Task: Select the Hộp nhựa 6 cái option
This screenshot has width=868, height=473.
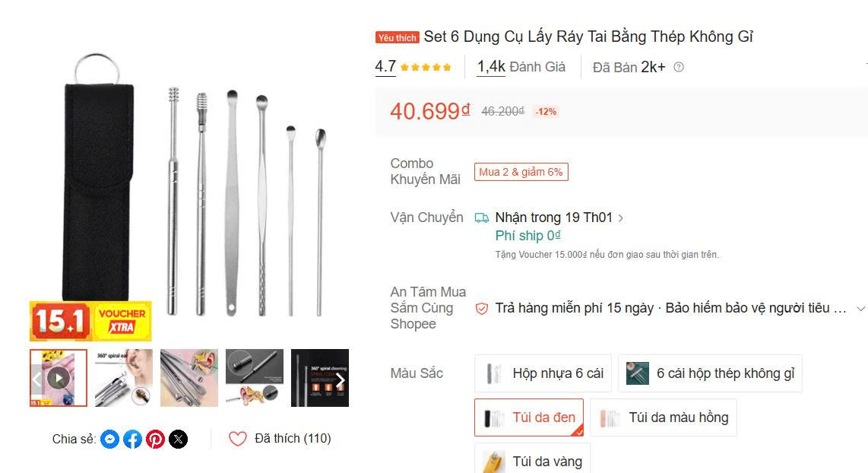Action: point(542,373)
